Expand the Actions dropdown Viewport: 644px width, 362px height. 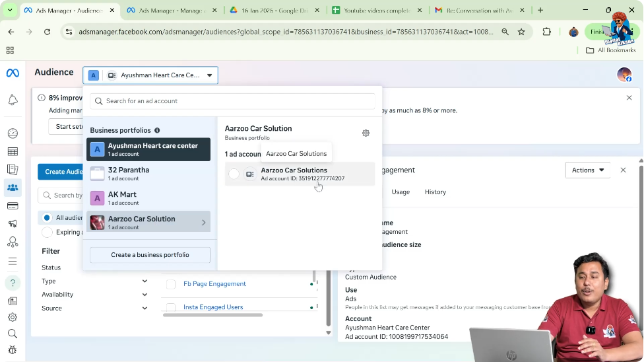(587, 170)
